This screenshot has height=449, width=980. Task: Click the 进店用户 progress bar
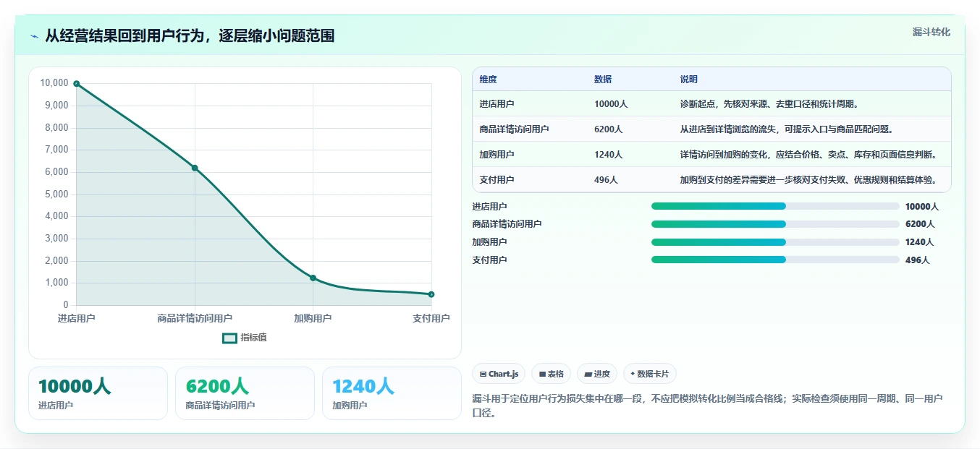click(x=775, y=206)
